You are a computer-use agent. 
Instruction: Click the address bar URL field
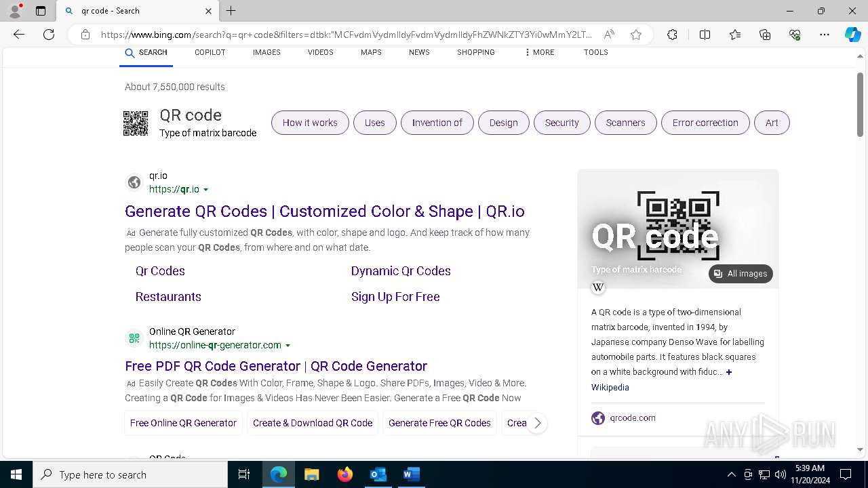click(346, 35)
